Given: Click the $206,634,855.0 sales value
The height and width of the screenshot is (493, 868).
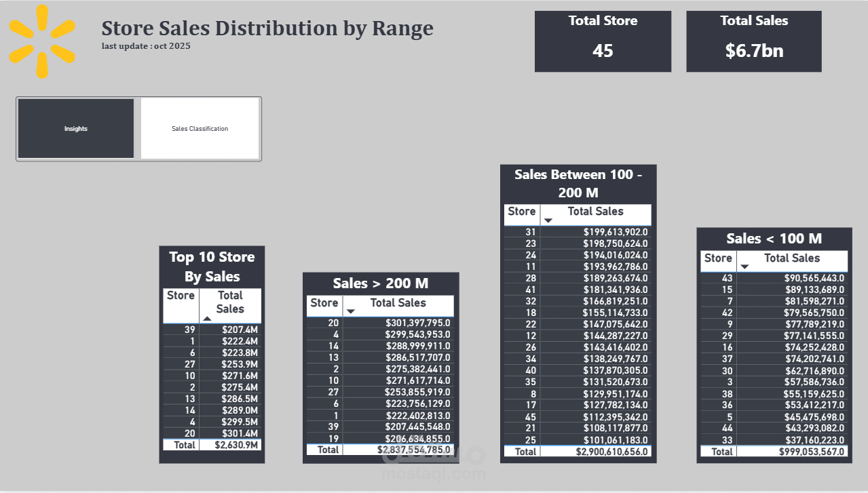Looking at the screenshot, I should pos(417,439).
